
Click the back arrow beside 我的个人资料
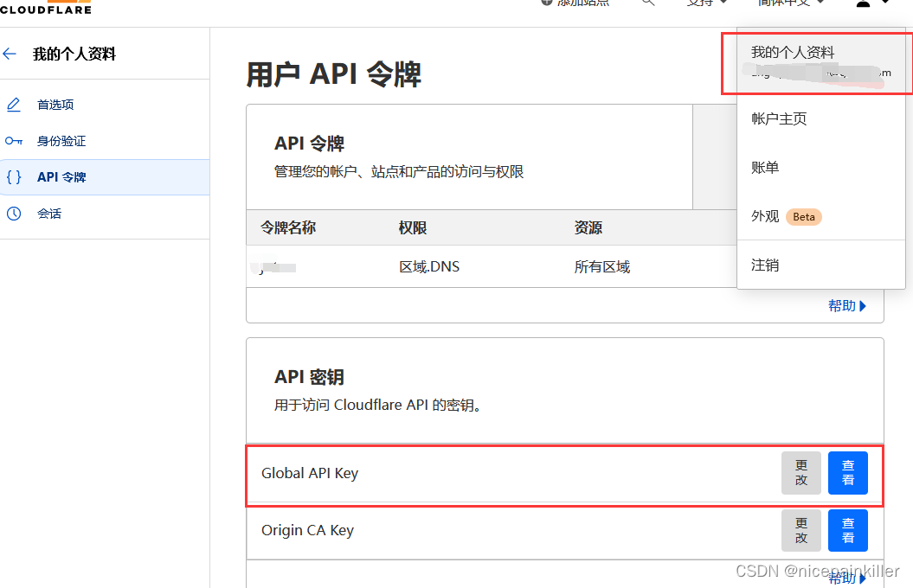coord(10,54)
